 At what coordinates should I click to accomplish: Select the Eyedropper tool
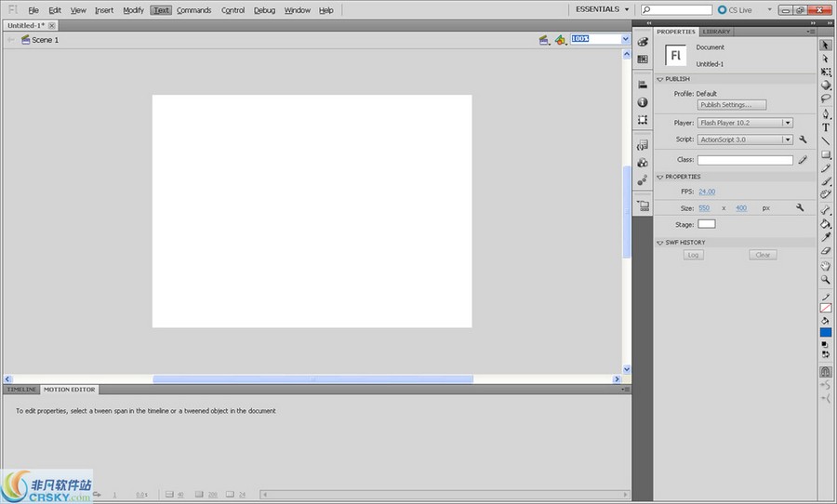825,237
